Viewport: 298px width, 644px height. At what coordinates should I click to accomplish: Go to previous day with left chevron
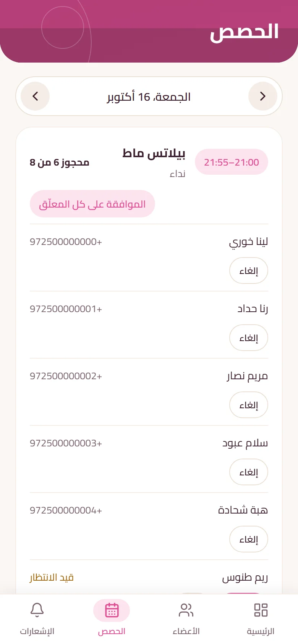35,96
